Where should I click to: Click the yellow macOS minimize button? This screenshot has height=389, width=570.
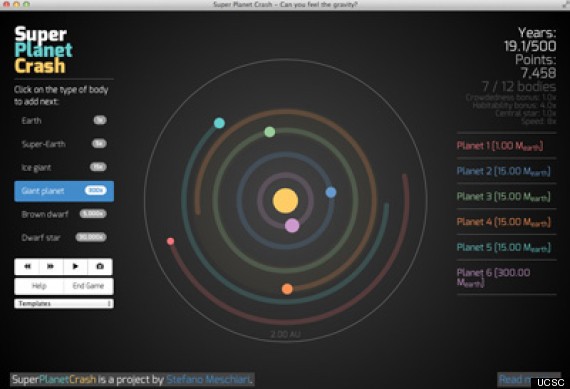(16, 4)
